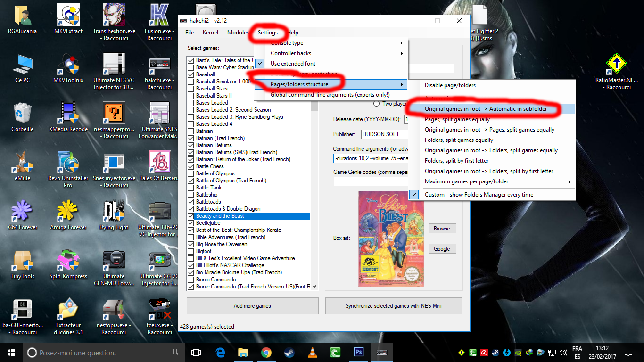Click Synchronize selected games with NES Mini
The width and height of the screenshot is (644, 362).
pos(394,306)
